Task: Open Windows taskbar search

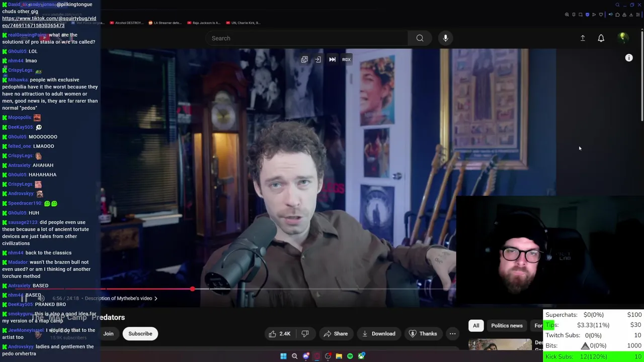Action: [x=294, y=356]
